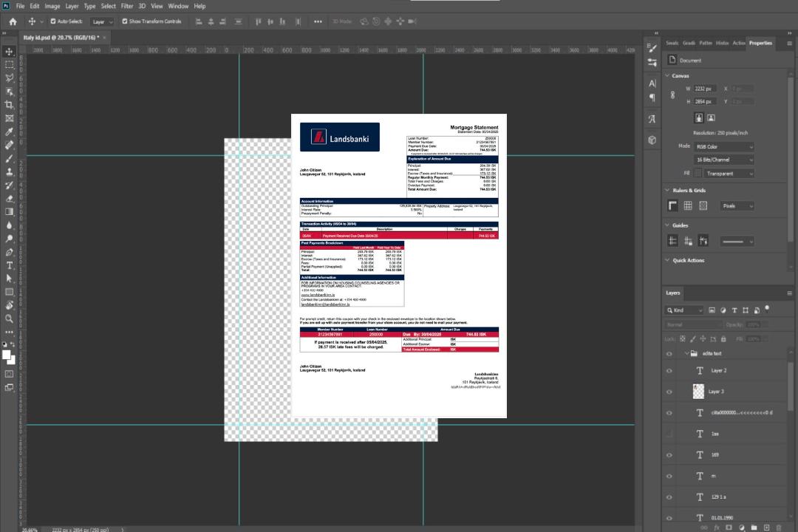This screenshot has height=532, width=798.
Task: Hide Layer 3 using its eye icon
Action: (x=669, y=392)
